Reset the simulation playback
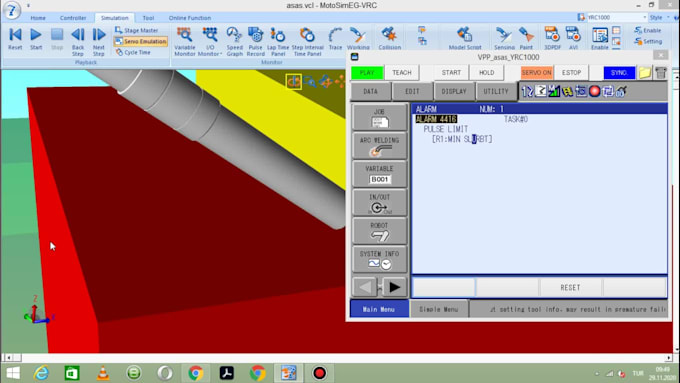This screenshot has height=383, width=680. pos(15,39)
